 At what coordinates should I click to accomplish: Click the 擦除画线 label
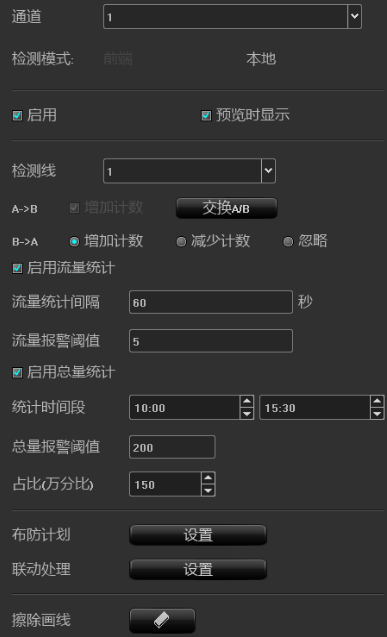pos(41,620)
